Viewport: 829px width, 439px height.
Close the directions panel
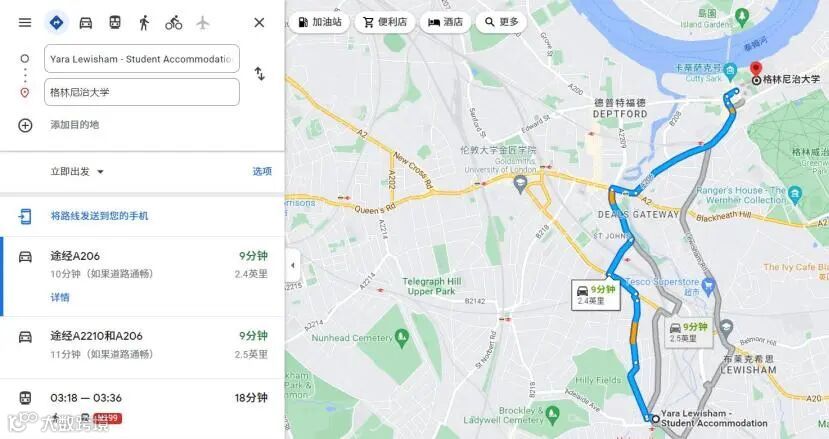pos(259,23)
